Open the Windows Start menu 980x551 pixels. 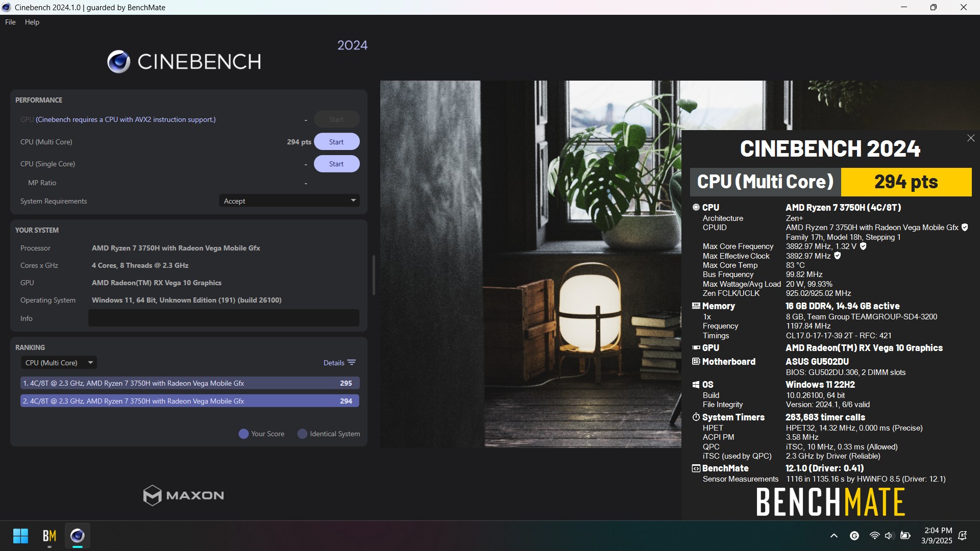(20, 536)
